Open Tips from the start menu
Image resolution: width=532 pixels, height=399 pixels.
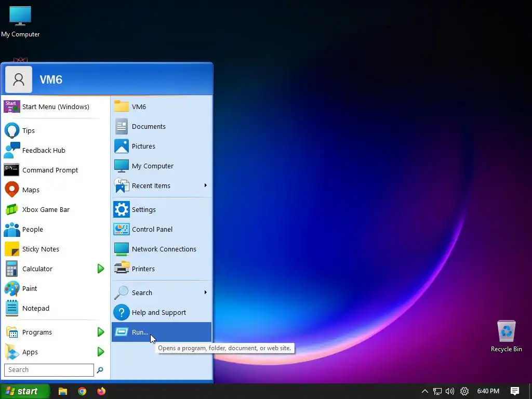[x=55, y=130]
